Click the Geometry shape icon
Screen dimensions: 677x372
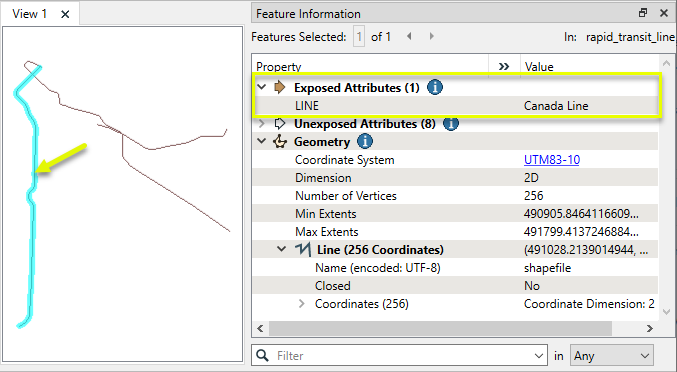(x=280, y=142)
